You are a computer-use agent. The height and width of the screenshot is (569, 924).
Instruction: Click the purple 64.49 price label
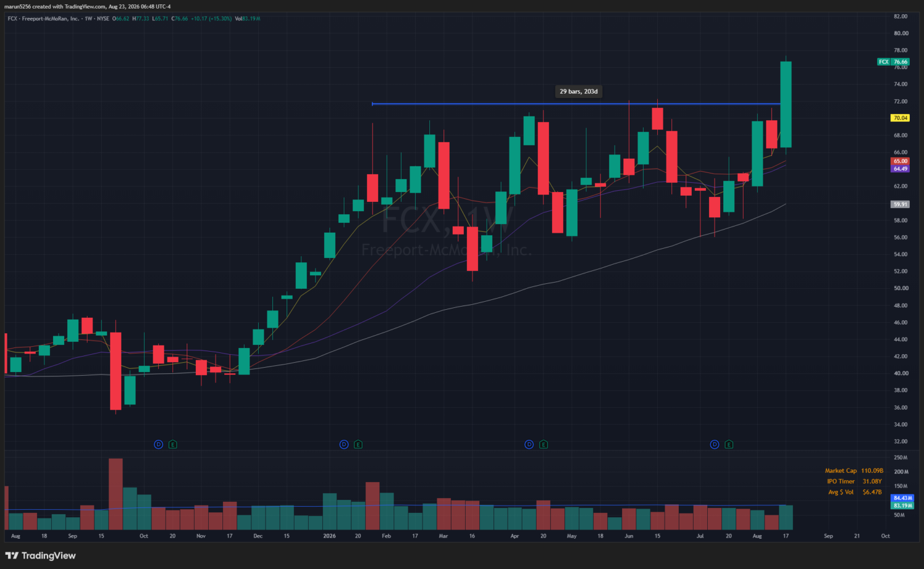coord(901,169)
